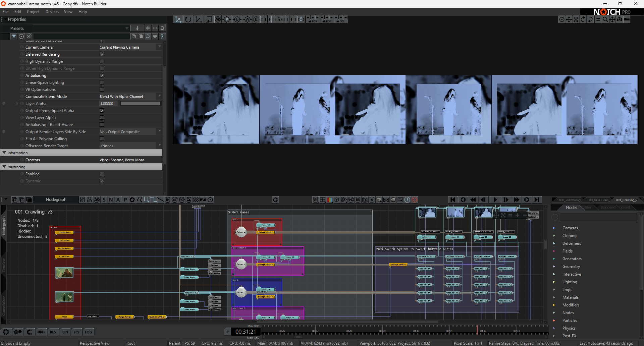Screen dimensions: 644x346
Task: Click the EXP expose icon in Nodegraph toolbar
Action: pos(182,199)
